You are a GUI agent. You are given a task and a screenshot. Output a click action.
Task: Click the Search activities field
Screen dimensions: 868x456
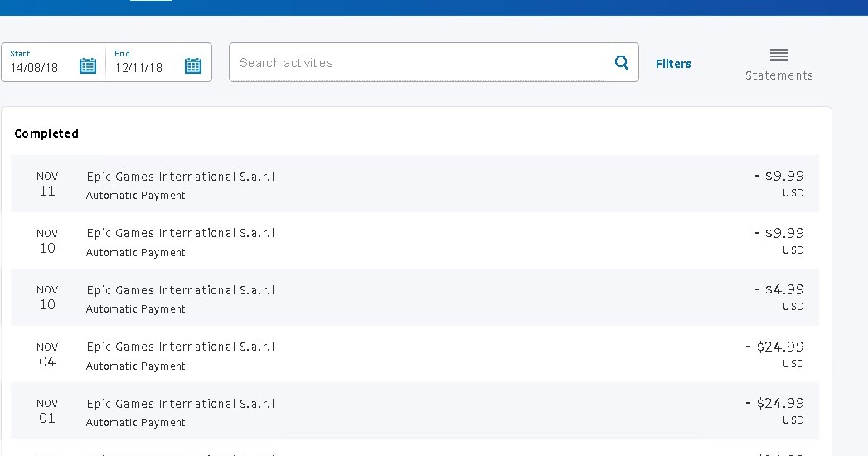(x=416, y=62)
